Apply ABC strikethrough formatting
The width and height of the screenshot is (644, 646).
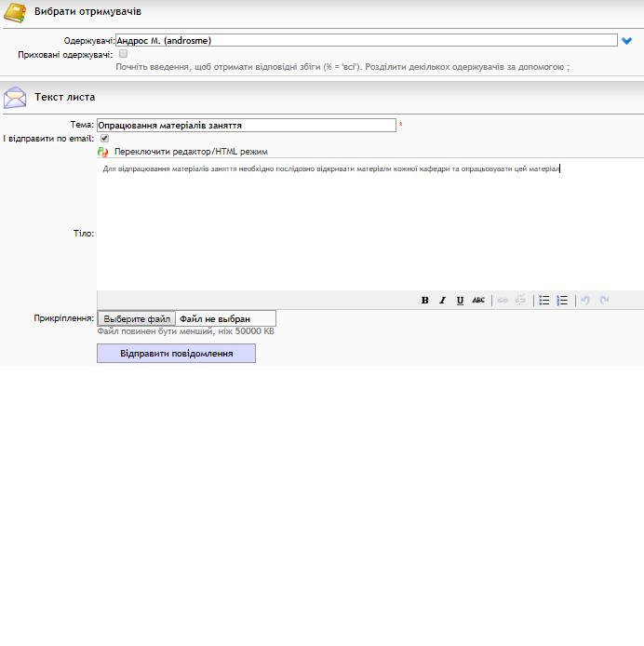tap(478, 301)
